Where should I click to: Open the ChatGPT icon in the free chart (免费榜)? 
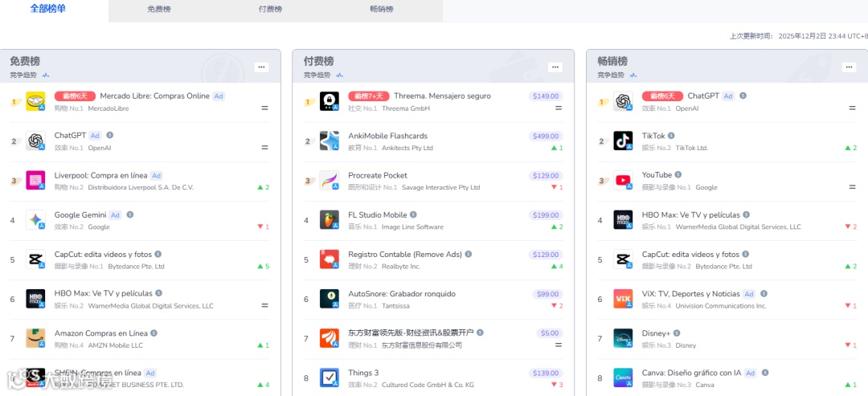pos(35,141)
